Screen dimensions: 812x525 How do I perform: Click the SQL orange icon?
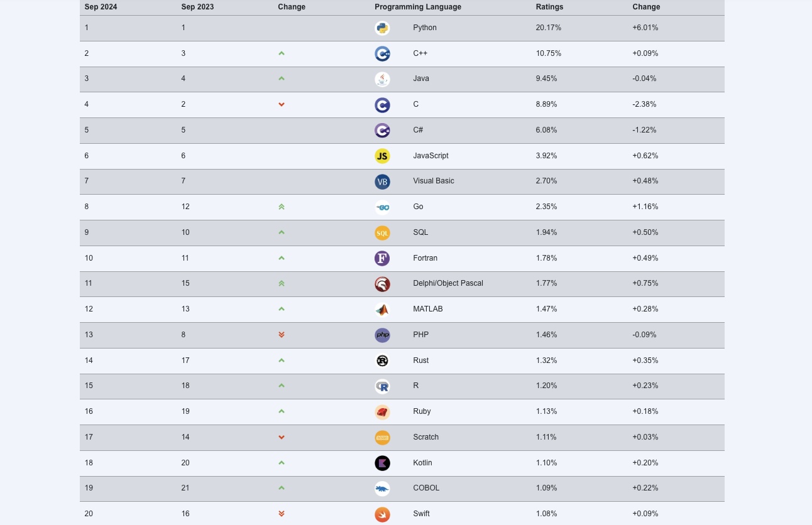(x=382, y=232)
